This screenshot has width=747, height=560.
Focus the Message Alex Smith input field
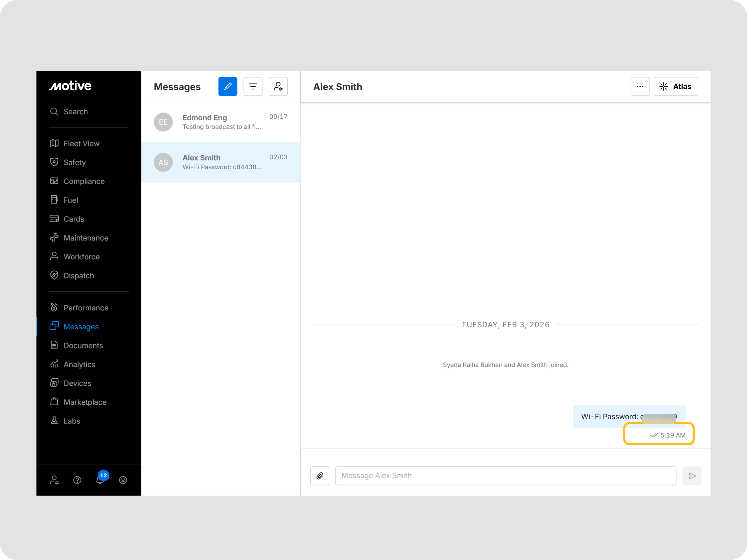coord(506,476)
